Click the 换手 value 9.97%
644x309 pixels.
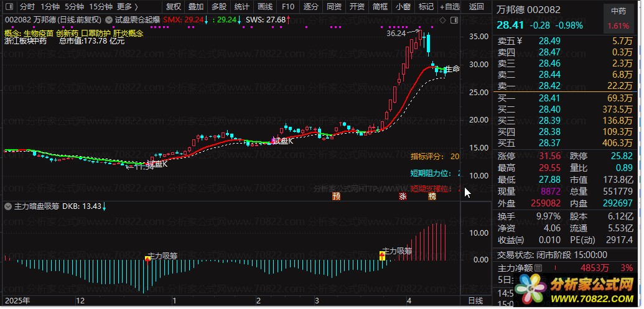[548, 216]
